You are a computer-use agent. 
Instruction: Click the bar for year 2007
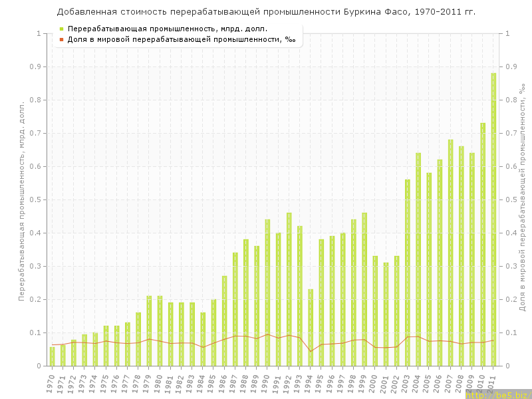click(451, 253)
